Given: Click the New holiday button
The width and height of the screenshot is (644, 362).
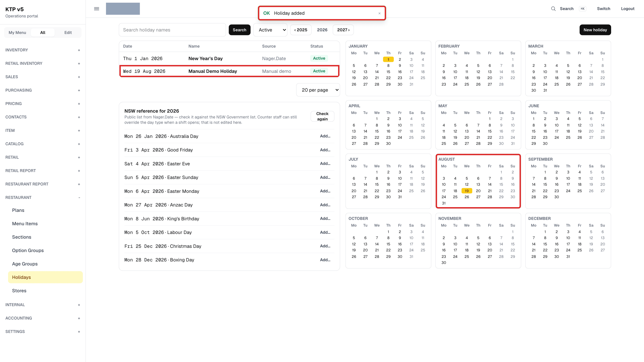Looking at the screenshot, I should 595,30.
